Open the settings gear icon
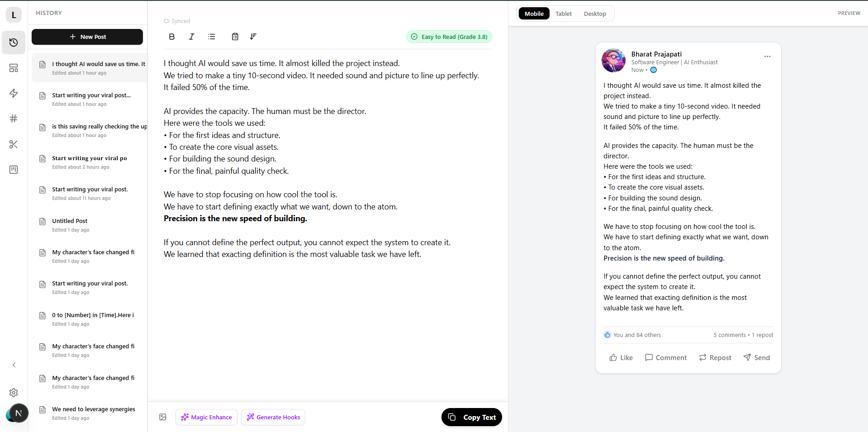 14,393
